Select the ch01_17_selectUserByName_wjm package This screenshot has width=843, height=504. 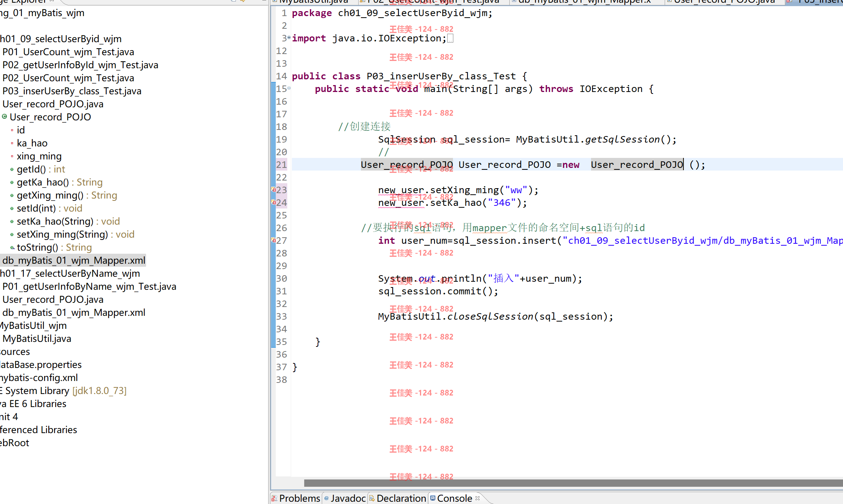point(70,273)
